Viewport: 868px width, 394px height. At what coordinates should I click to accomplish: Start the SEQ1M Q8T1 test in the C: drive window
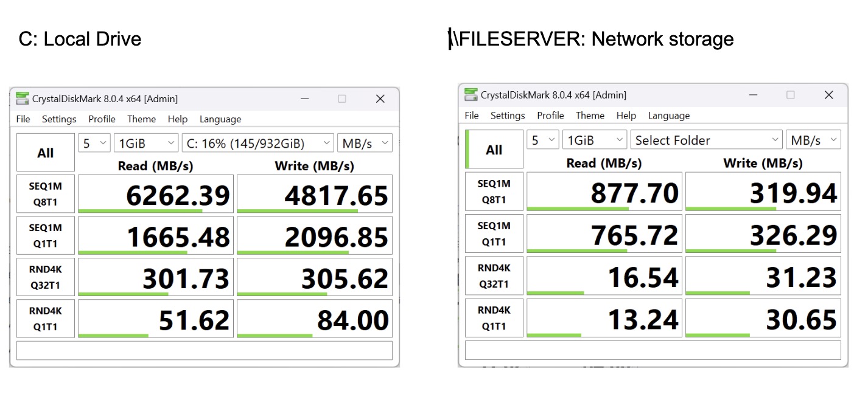click(46, 194)
